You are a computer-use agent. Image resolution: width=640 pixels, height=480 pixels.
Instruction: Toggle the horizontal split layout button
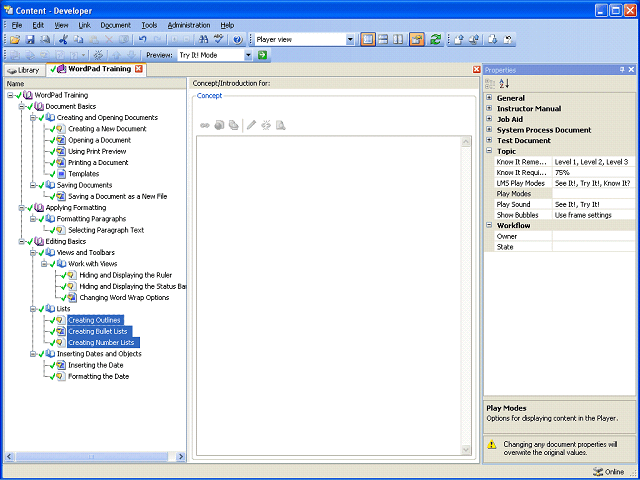[383, 40]
